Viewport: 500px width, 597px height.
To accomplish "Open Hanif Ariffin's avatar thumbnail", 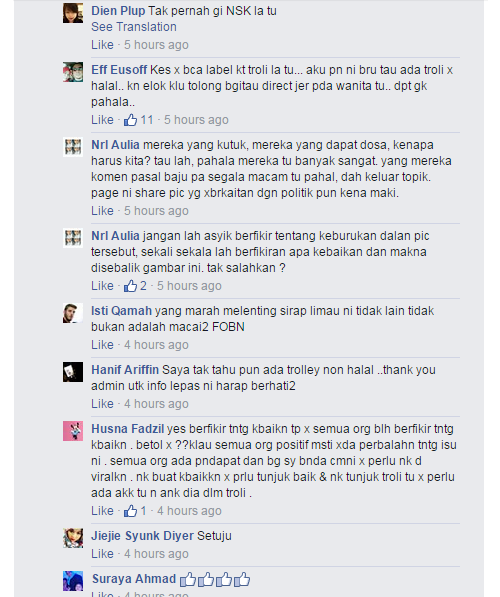I will (x=73, y=372).
